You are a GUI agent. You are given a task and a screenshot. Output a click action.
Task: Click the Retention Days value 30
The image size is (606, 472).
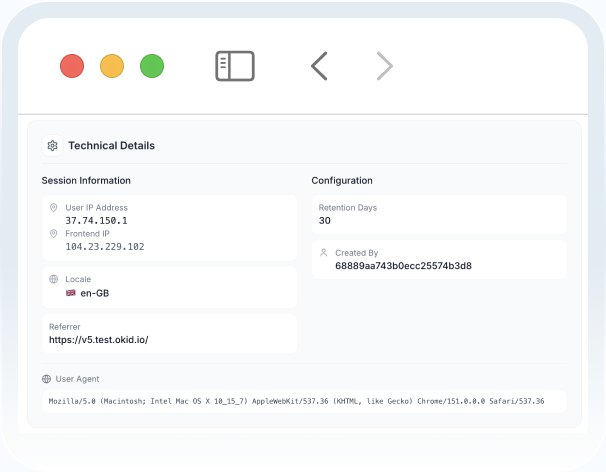point(325,221)
